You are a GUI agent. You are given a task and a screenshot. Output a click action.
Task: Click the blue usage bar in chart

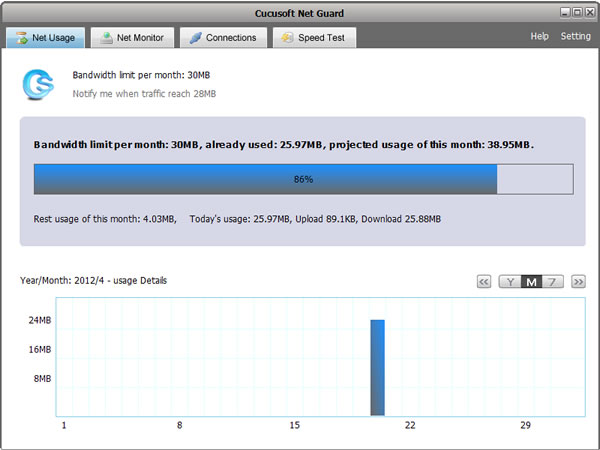(x=377, y=368)
